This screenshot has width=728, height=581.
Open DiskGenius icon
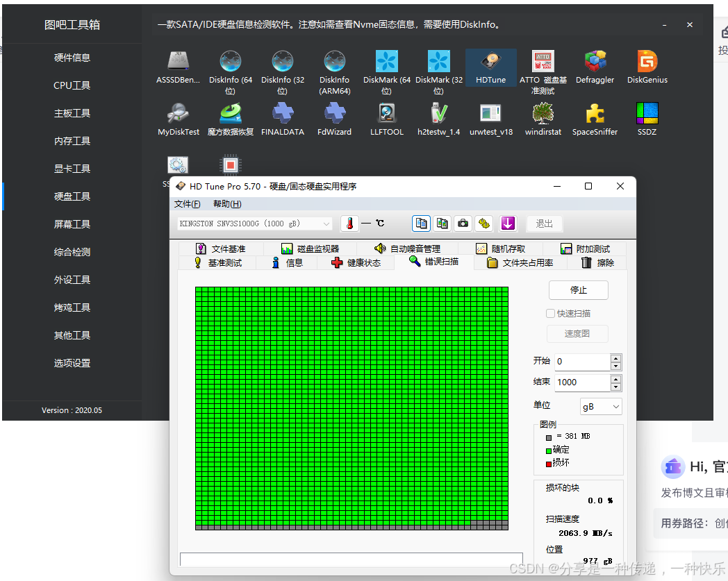[x=647, y=61]
